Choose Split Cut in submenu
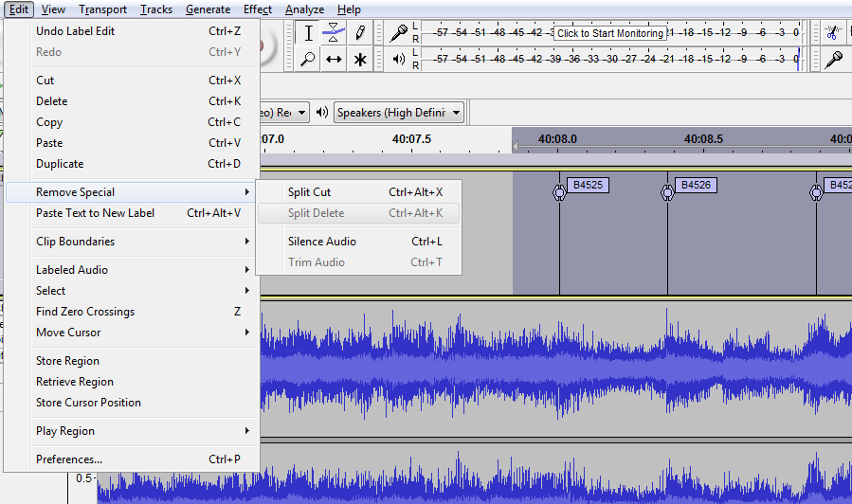The width and height of the screenshot is (852, 504). [x=358, y=192]
